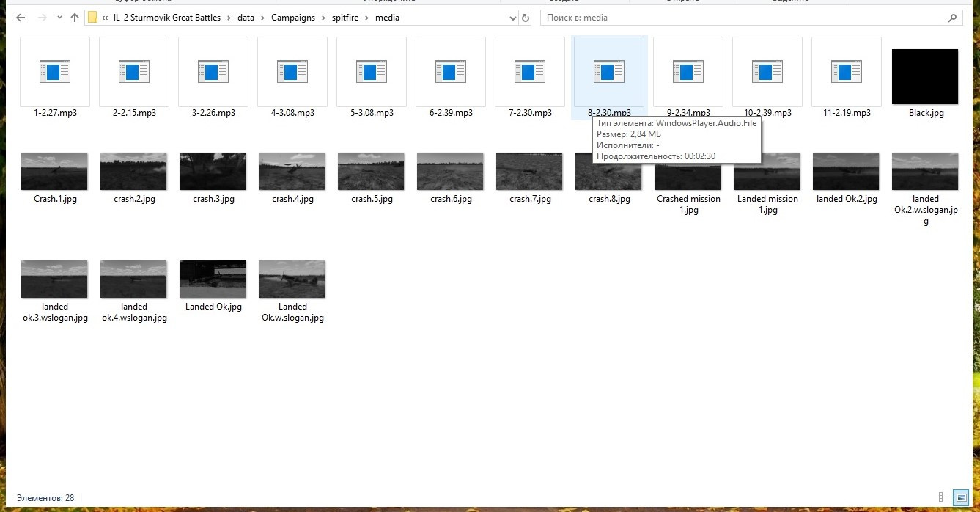Click the folder icon in address bar
The height and width of the screenshot is (512, 980).
pyautogui.click(x=92, y=18)
